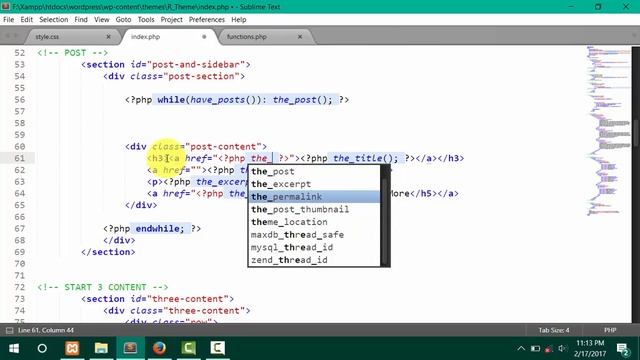This screenshot has width=640, height=360.
Task: Open File Explorer from the taskbar
Action: (101, 349)
